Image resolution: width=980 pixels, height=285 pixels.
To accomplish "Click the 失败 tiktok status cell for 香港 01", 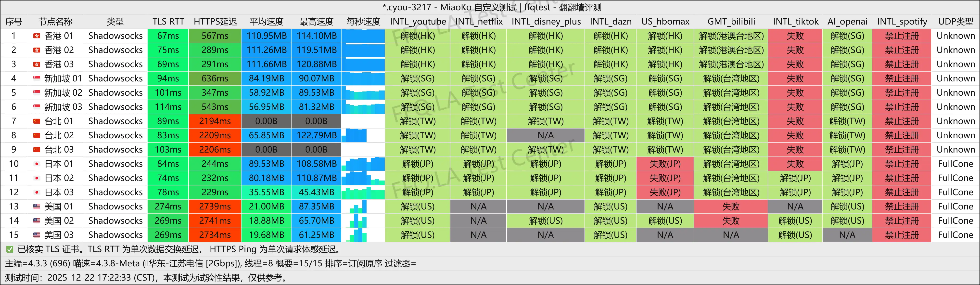I will 795,36.
